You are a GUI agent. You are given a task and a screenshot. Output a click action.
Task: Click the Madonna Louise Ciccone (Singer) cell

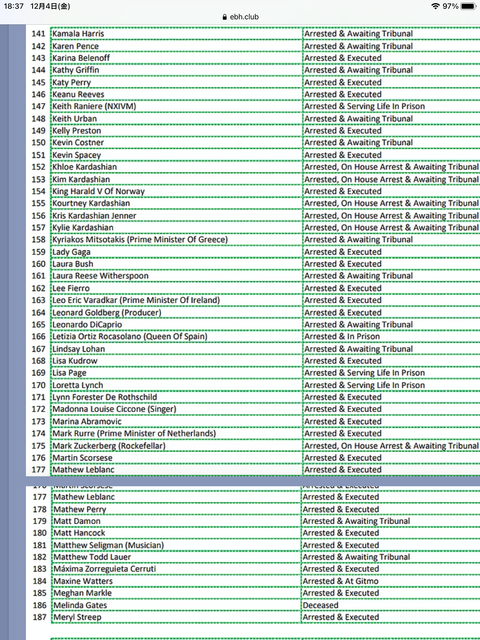[x=176, y=409]
